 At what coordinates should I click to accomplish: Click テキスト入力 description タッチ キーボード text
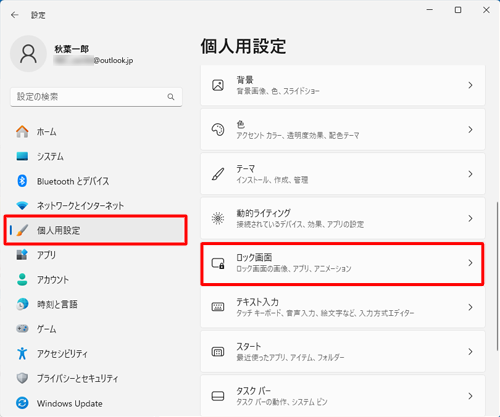tap(325, 313)
